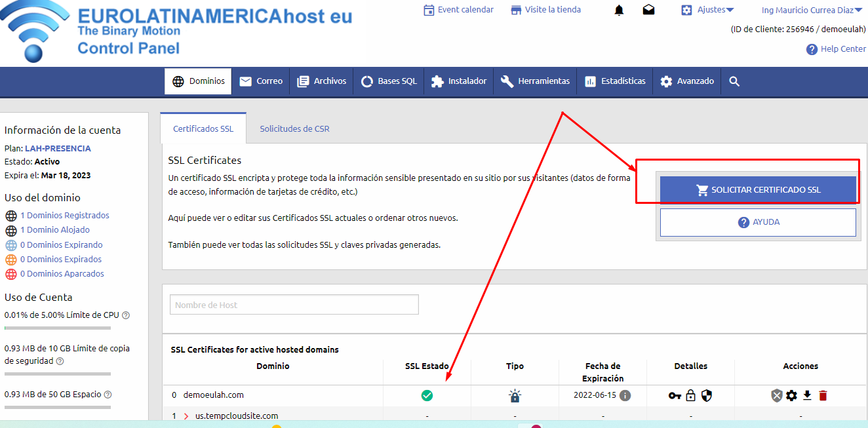Delete the certificate with the red trash icon
The image size is (868, 428).
[x=823, y=395]
